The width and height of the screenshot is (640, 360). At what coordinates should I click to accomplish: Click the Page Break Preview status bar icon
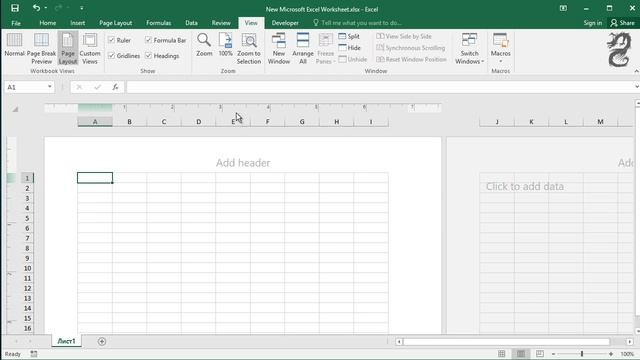[x=540, y=354]
